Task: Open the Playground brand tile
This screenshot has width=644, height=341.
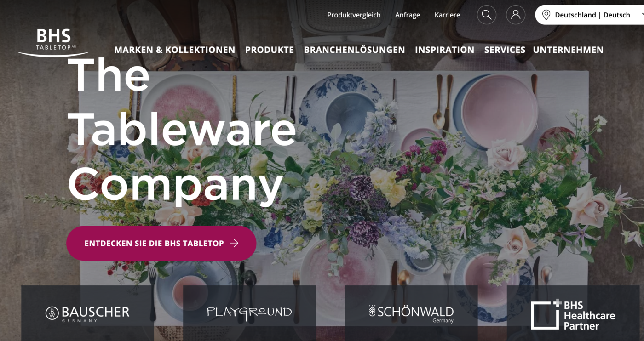Action: pyautogui.click(x=249, y=313)
